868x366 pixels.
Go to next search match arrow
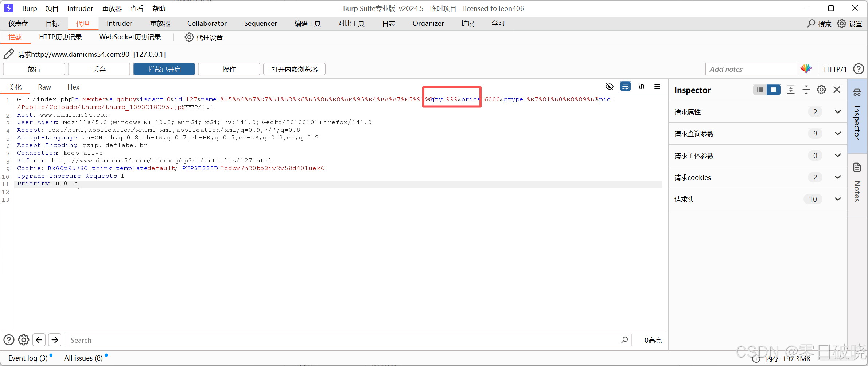[x=55, y=340]
